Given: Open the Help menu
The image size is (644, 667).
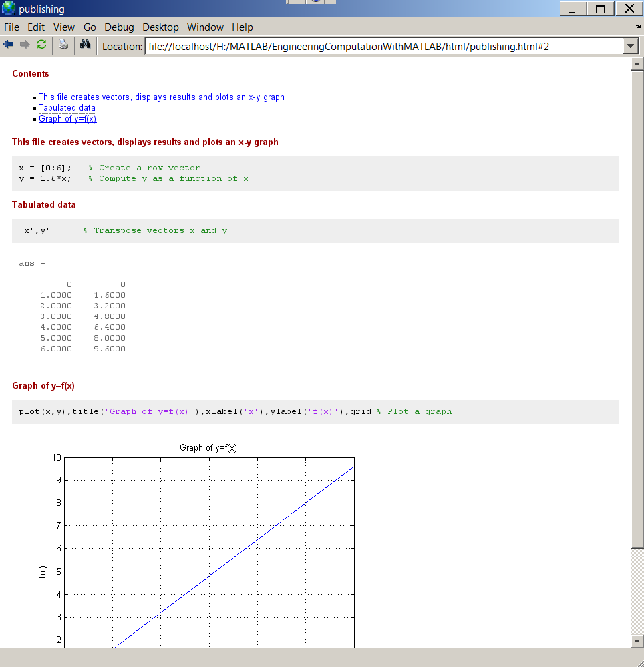Looking at the screenshot, I should pyautogui.click(x=243, y=27).
